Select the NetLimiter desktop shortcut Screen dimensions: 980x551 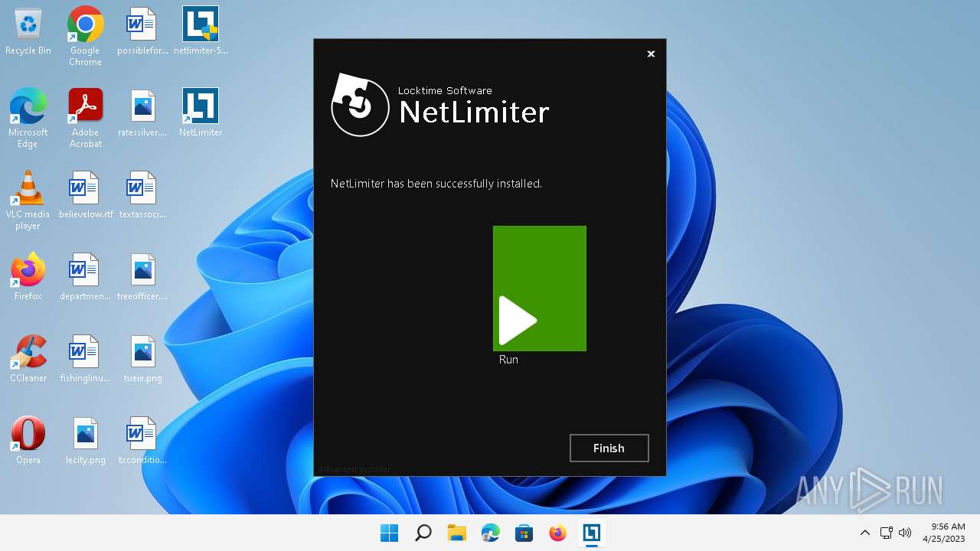201,114
